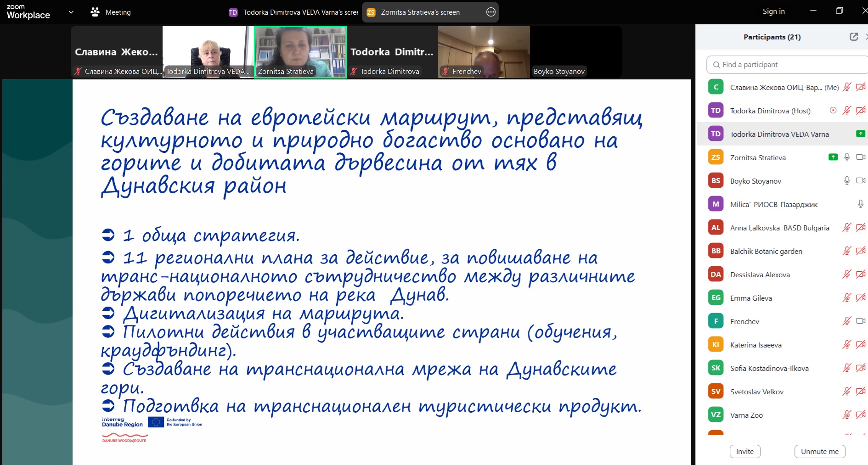Click camera-off icon on Katerina Isaeeva row
The height and width of the screenshot is (465, 868).
pyautogui.click(x=861, y=345)
